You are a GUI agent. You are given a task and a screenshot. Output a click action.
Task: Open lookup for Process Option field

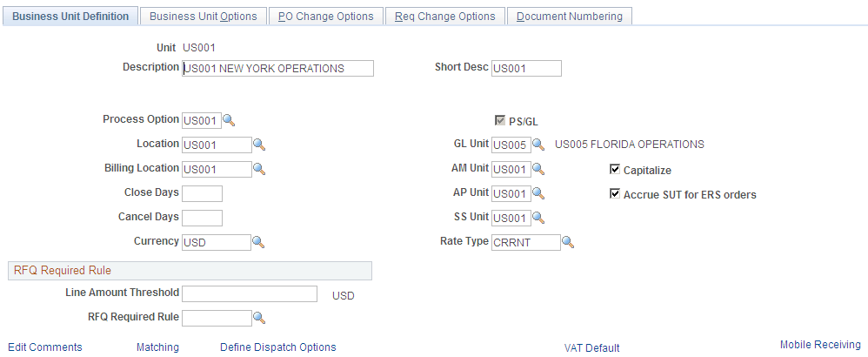pos(230,120)
